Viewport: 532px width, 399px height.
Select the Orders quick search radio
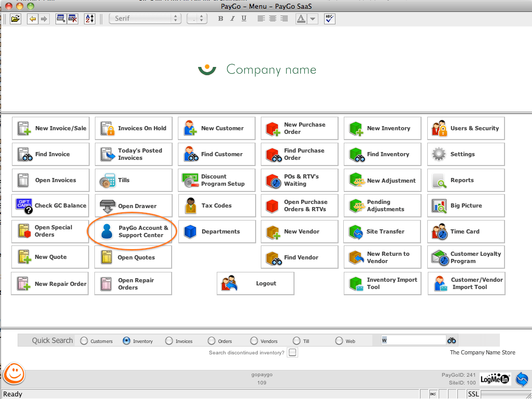(x=212, y=340)
